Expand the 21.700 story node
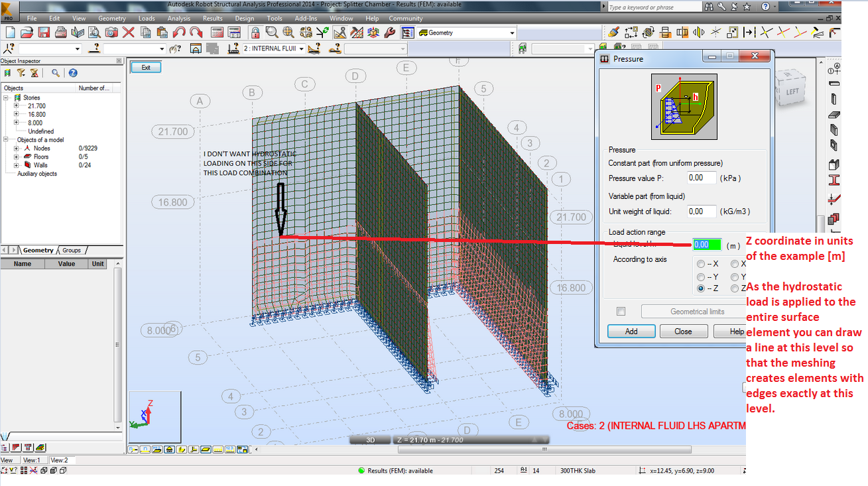Image resolution: width=868 pixels, height=486 pixels. pyautogui.click(x=16, y=106)
